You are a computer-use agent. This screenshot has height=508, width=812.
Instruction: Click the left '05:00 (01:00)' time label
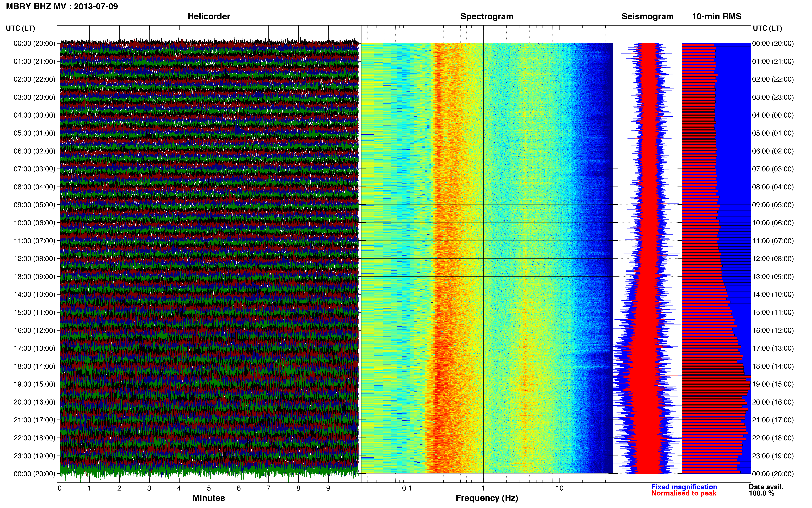[x=34, y=133]
